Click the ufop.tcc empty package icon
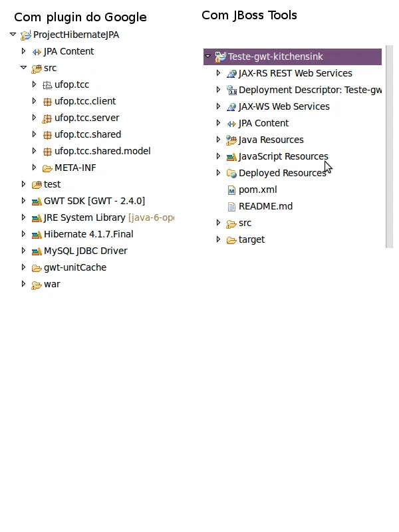This screenshot has width=399, height=532. pos(47,85)
